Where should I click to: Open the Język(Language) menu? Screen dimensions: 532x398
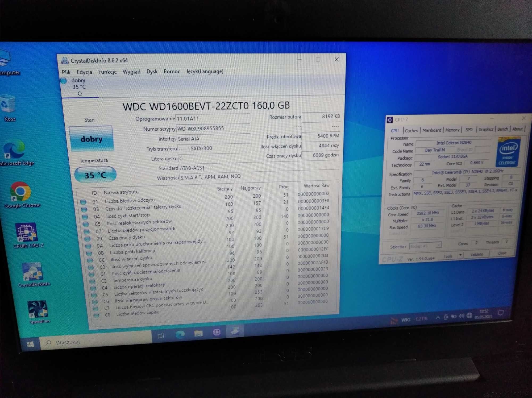[205, 71]
